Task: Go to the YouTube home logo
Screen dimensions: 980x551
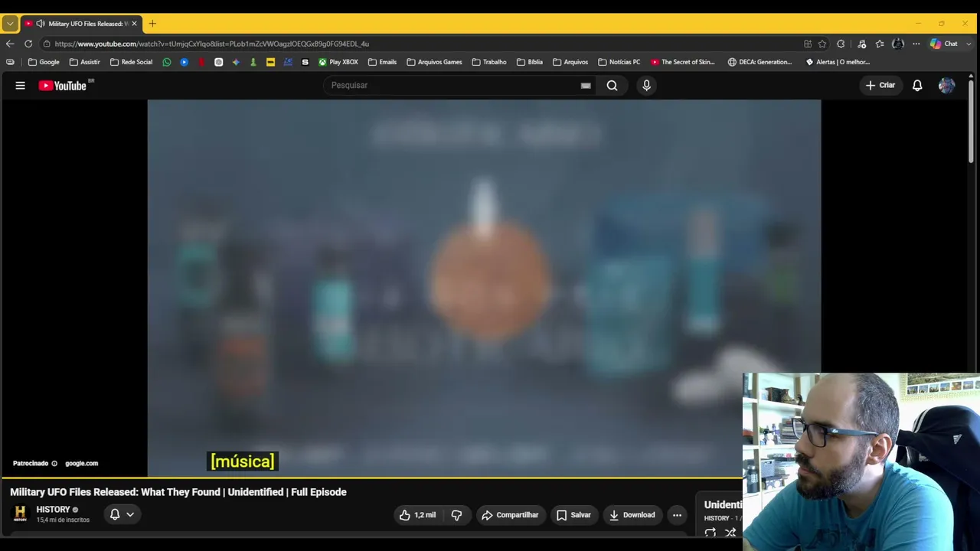Action: tap(63, 86)
